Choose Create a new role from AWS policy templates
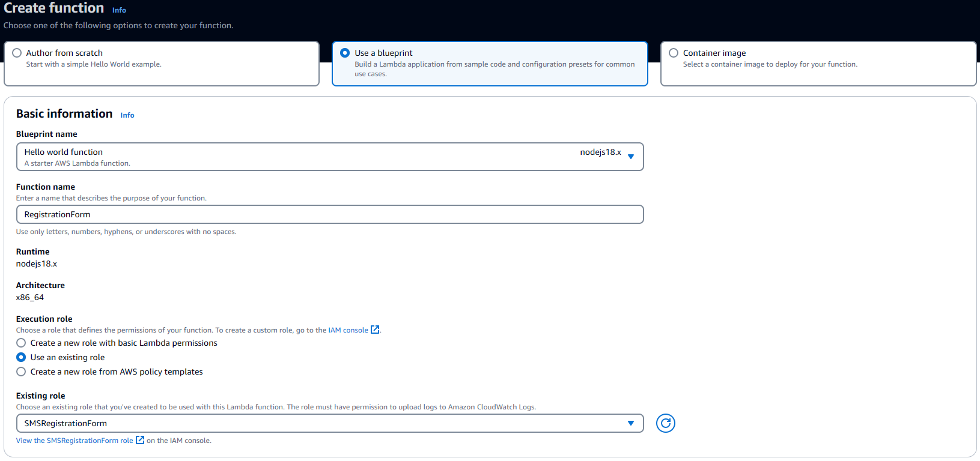This screenshot has width=980, height=461. (x=21, y=372)
